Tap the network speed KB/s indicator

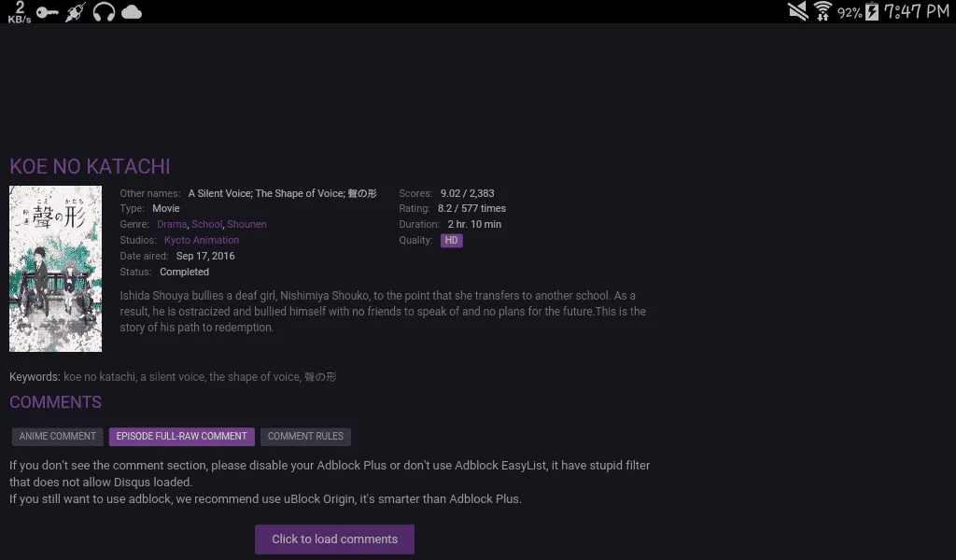[20, 12]
